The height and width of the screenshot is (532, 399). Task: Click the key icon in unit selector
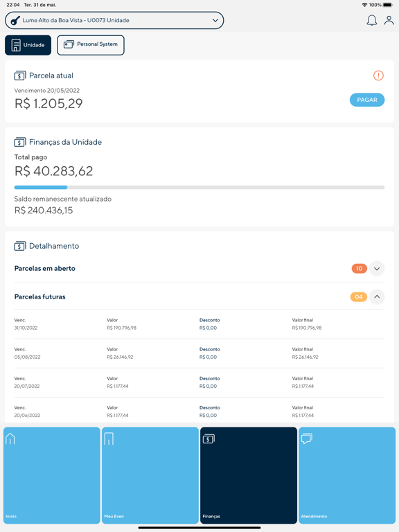(x=15, y=21)
